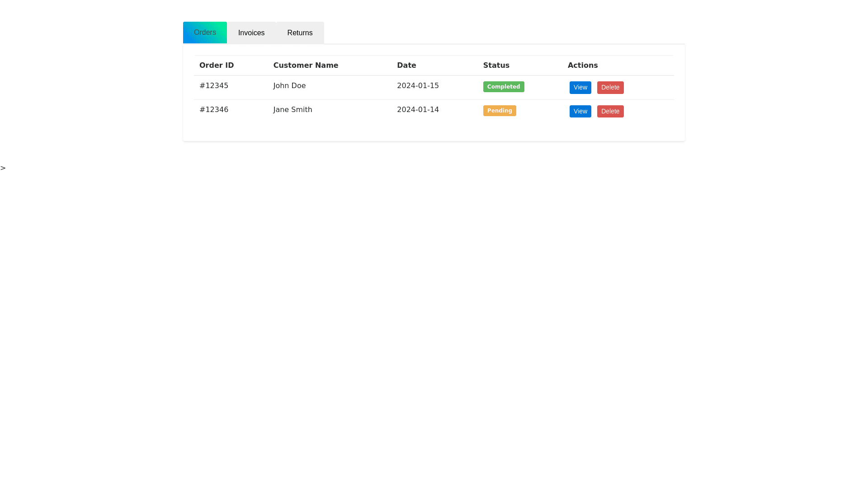Click the date 2024-01-15
Image resolution: width=868 pixels, height=488 pixels.
click(418, 86)
